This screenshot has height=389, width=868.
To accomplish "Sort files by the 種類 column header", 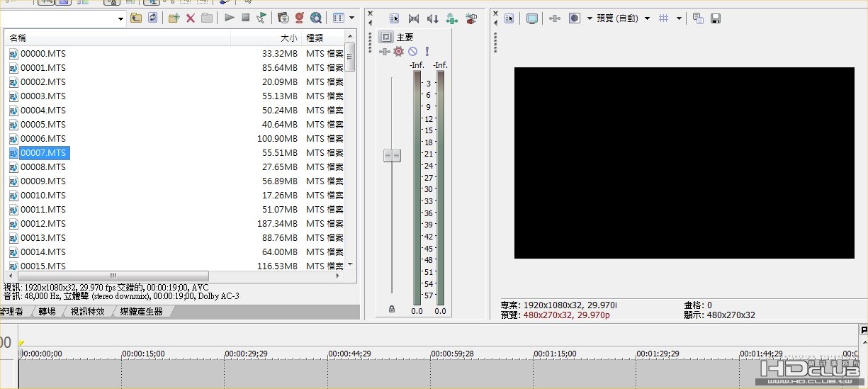I will pos(323,38).
